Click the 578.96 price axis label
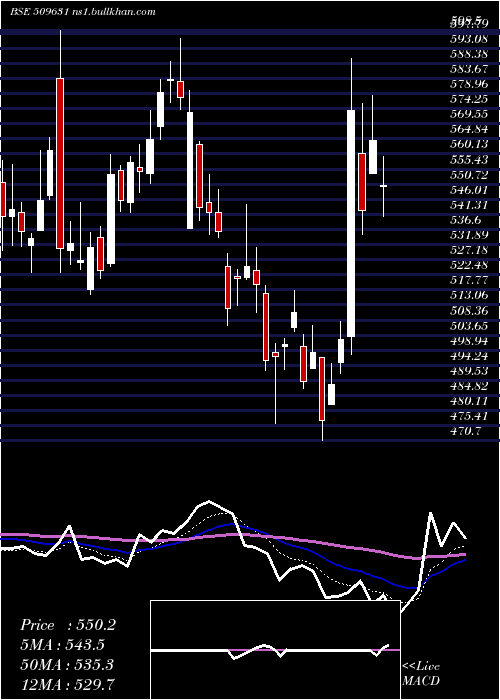 [469, 83]
